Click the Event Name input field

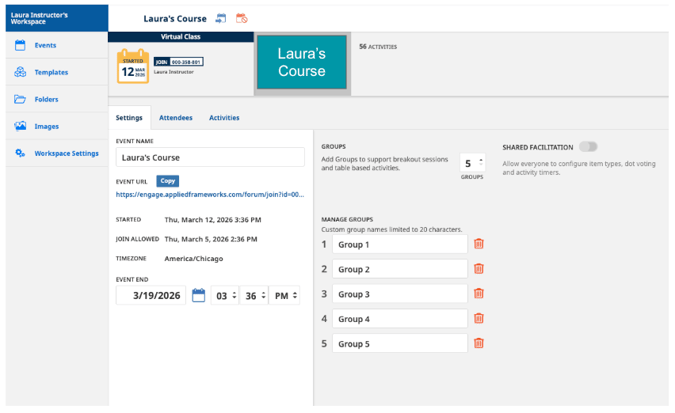(210, 157)
